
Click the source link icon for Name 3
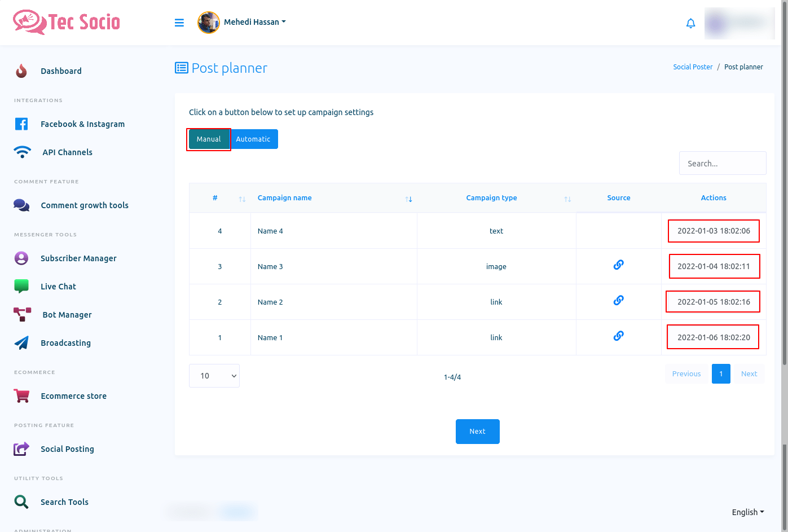point(618,265)
